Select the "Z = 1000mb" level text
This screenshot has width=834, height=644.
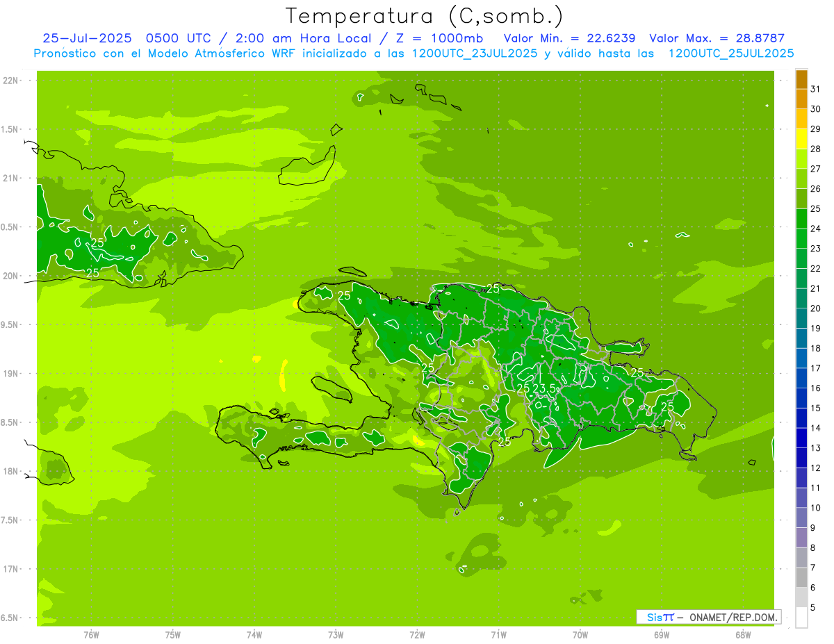click(439, 38)
